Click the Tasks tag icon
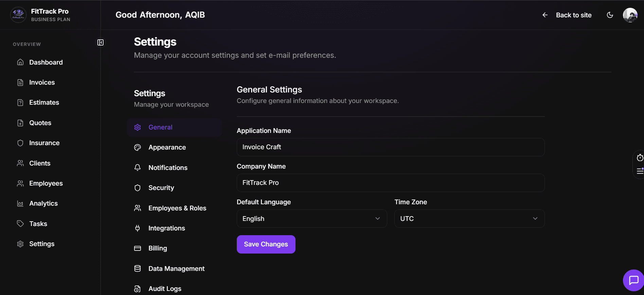Image resolution: width=644 pixels, height=295 pixels. (20, 224)
